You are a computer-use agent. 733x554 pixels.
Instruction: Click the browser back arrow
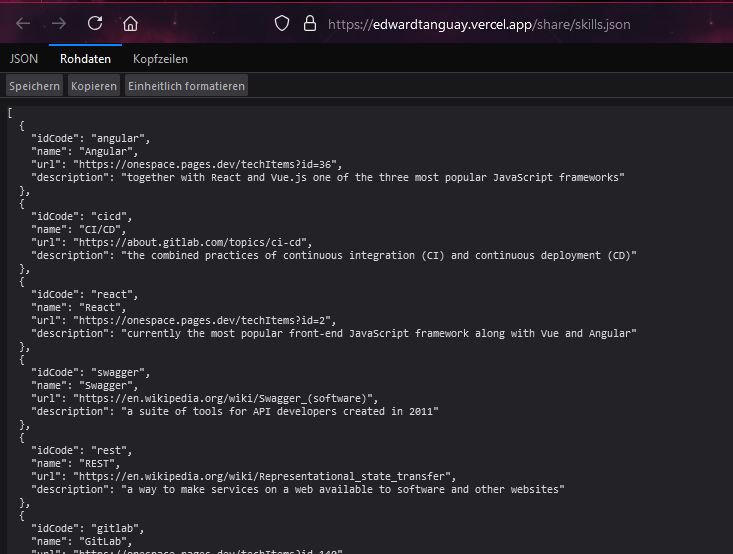[x=23, y=23]
